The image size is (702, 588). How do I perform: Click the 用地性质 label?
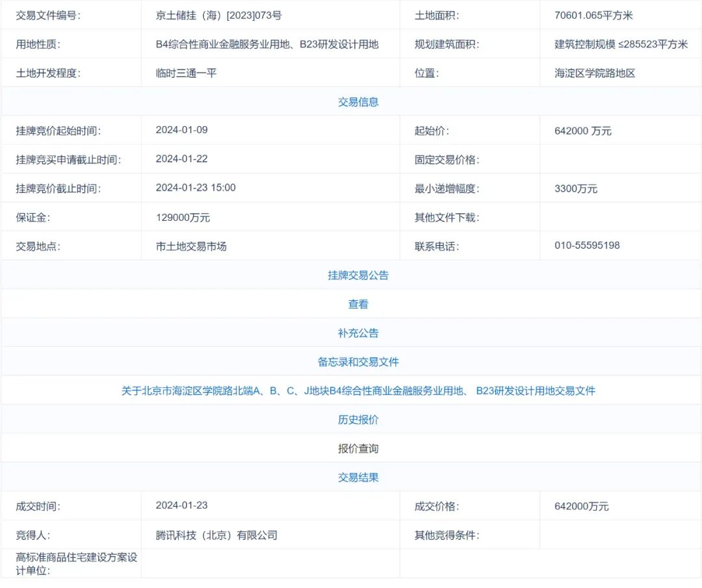click(x=38, y=44)
